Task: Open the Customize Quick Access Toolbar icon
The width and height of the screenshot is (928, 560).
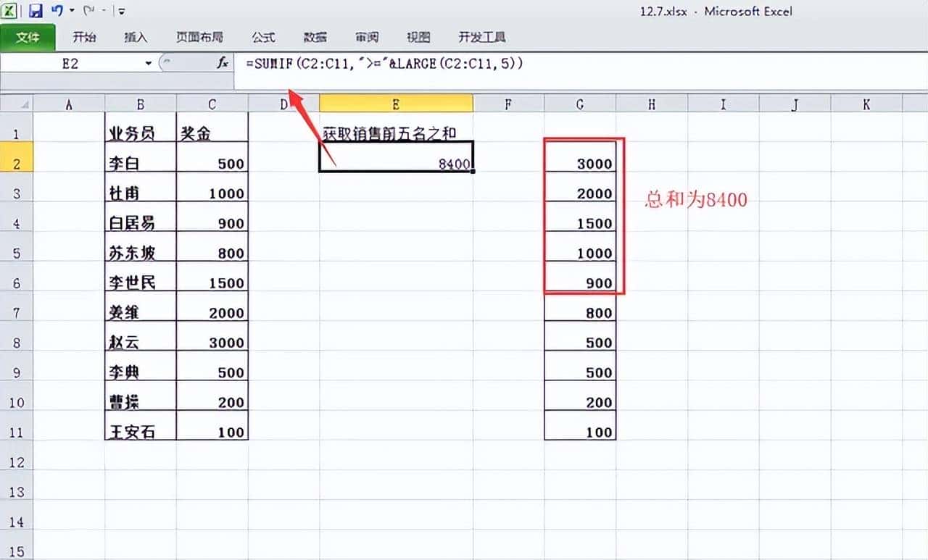Action: [120, 11]
